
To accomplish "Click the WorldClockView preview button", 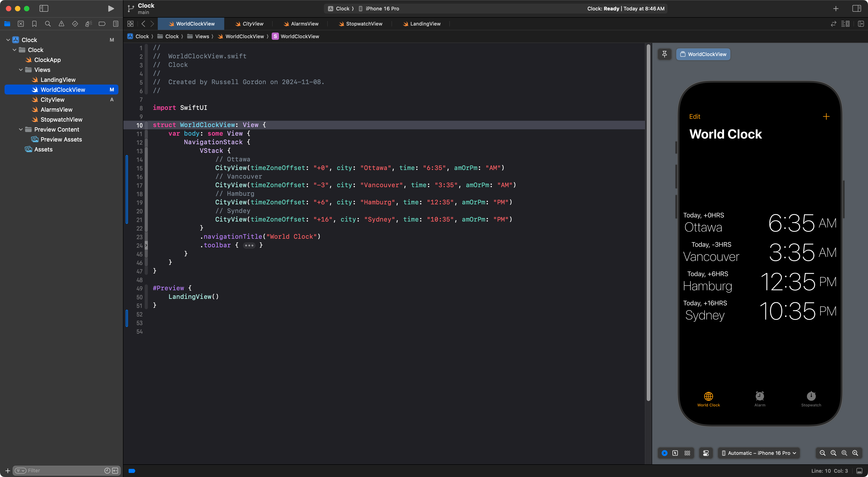I will tap(703, 54).
